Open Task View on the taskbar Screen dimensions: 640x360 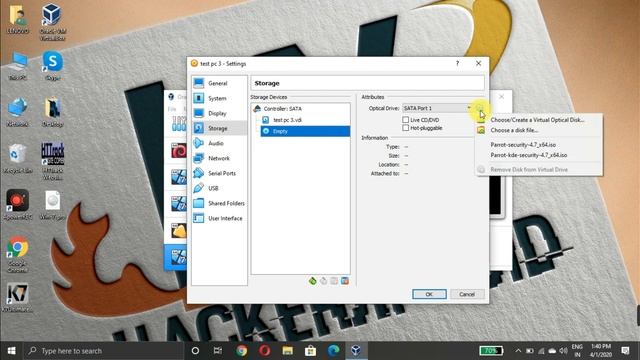click(x=218, y=351)
